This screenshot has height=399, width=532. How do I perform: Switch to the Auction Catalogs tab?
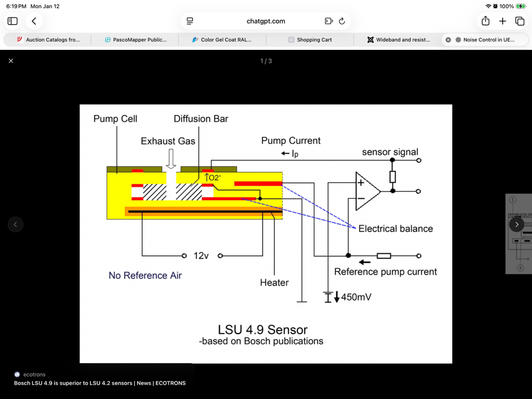(x=48, y=40)
